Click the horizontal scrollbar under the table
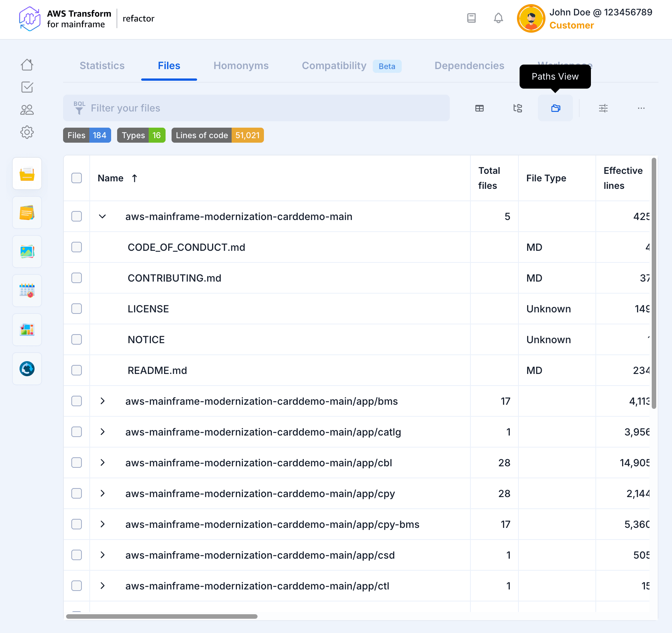This screenshot has width=672, height=633. click(x=162, y=616)
